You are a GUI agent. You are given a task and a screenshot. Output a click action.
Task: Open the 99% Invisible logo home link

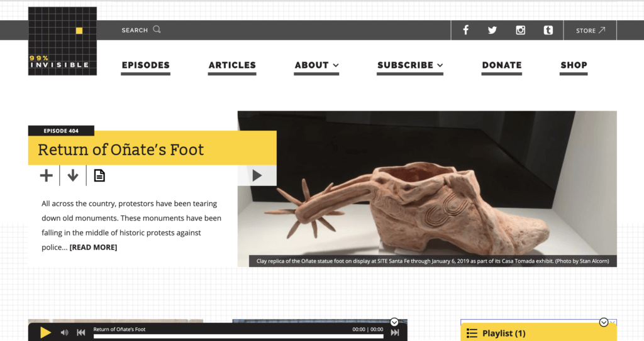[62, 41]
